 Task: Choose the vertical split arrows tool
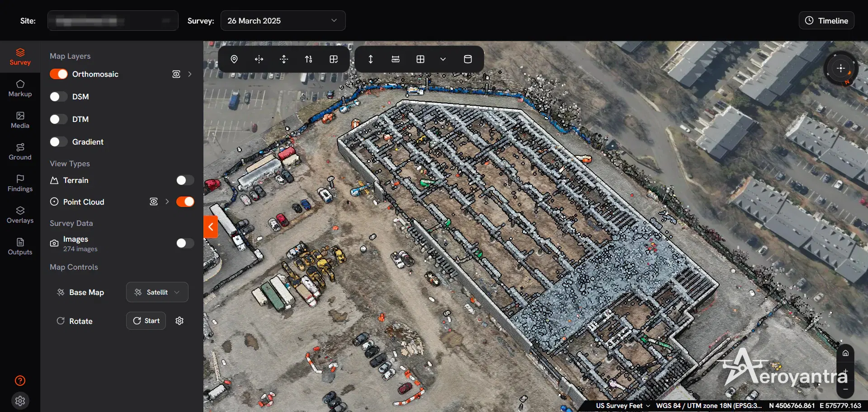pos(284,59)
